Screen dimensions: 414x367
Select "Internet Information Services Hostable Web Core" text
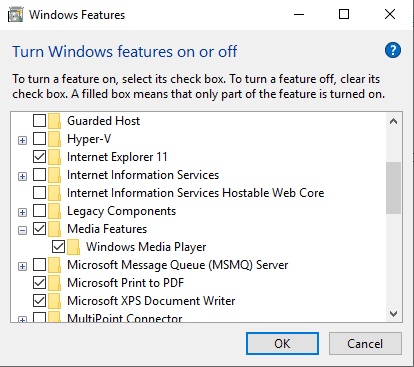(x=196, y=193)
